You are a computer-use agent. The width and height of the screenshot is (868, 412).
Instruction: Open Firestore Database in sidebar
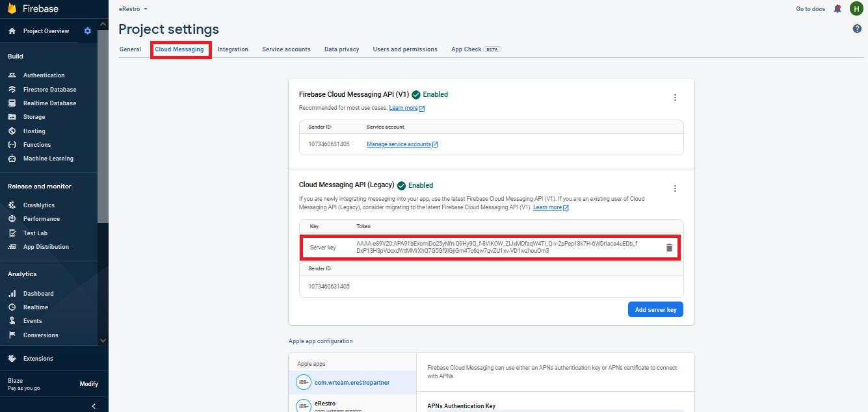point(49,90)
